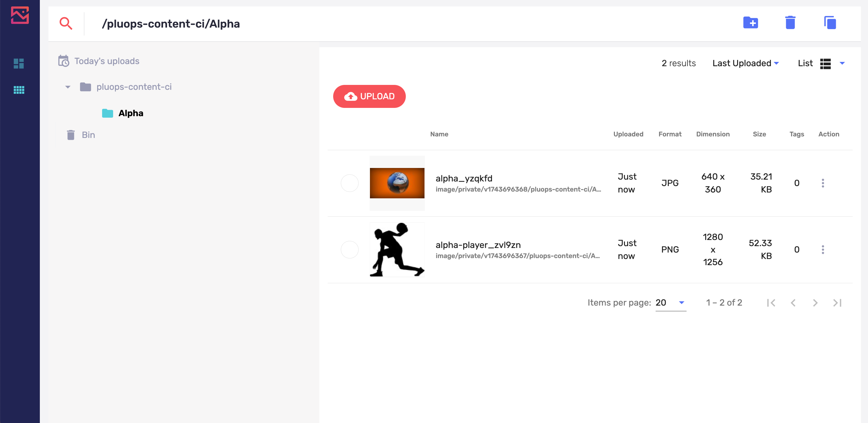Screen dimensions: 868x423
Task: Select the pluops-content-ci folder label
Action: [x=134, y=87]
